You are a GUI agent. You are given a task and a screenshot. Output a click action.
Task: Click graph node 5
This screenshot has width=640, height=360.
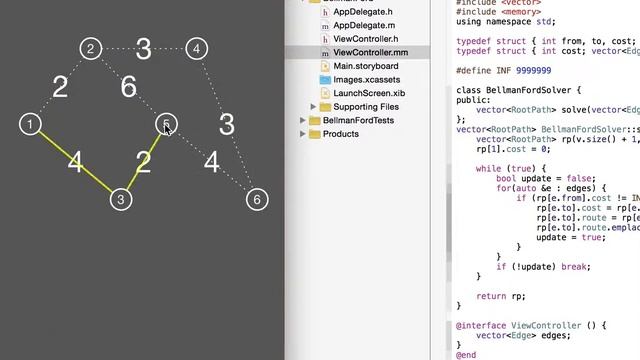point(167,124)
